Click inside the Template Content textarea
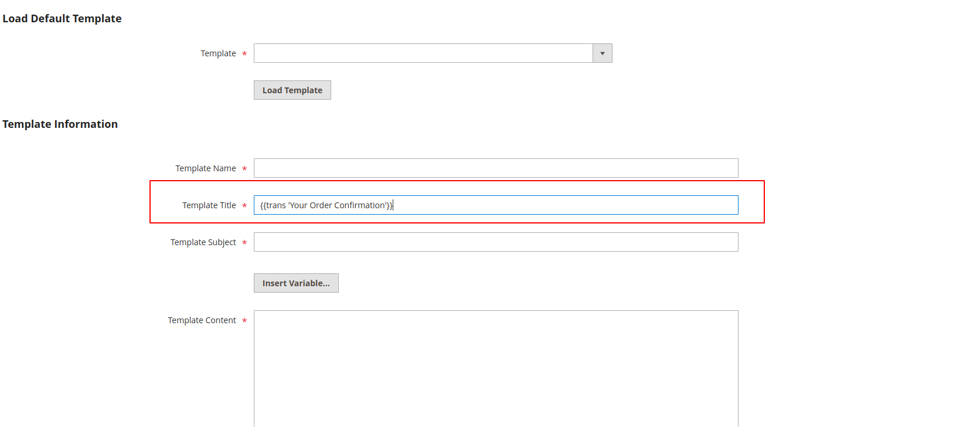The image size is (980, 427). coord(496,369)
